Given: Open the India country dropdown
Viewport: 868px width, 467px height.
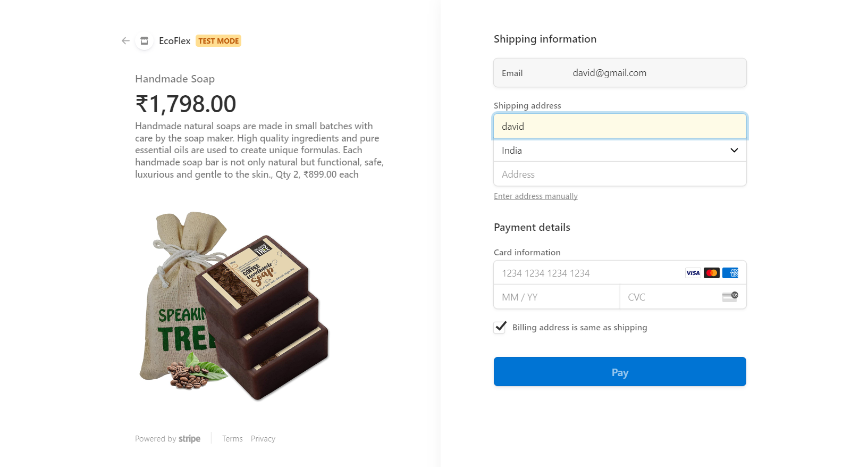Looking at the screenshot, I should (611, 151).
